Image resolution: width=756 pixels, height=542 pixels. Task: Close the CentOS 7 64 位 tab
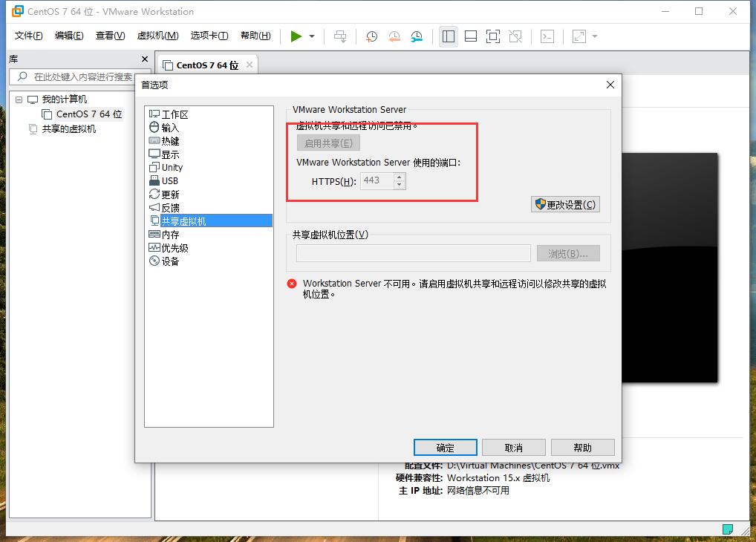pos(250,65)
